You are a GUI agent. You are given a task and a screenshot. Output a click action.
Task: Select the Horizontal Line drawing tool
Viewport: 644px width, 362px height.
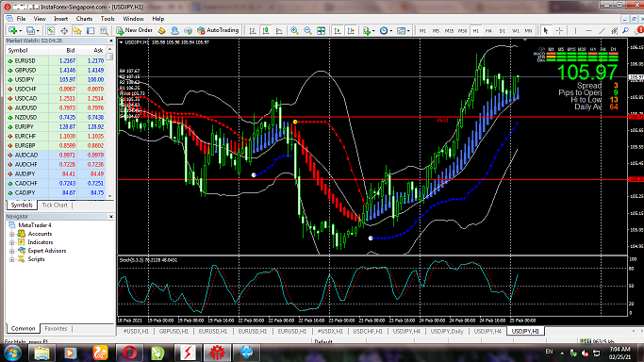pyautogui.click(x=588, y=31)
